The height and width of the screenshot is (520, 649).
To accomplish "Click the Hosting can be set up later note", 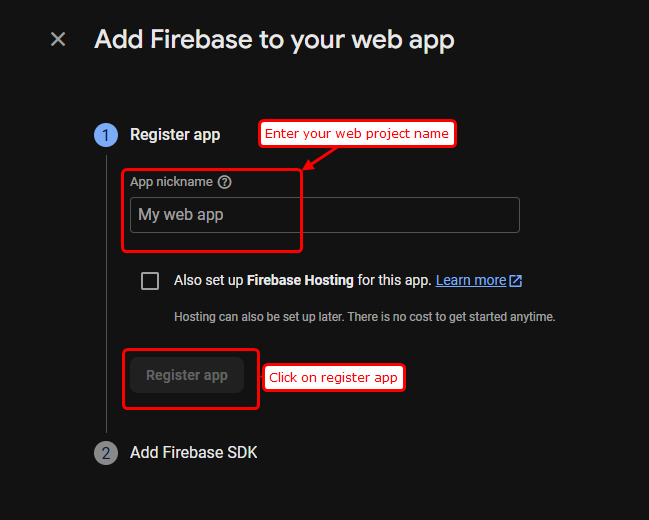I will (364, 317).
